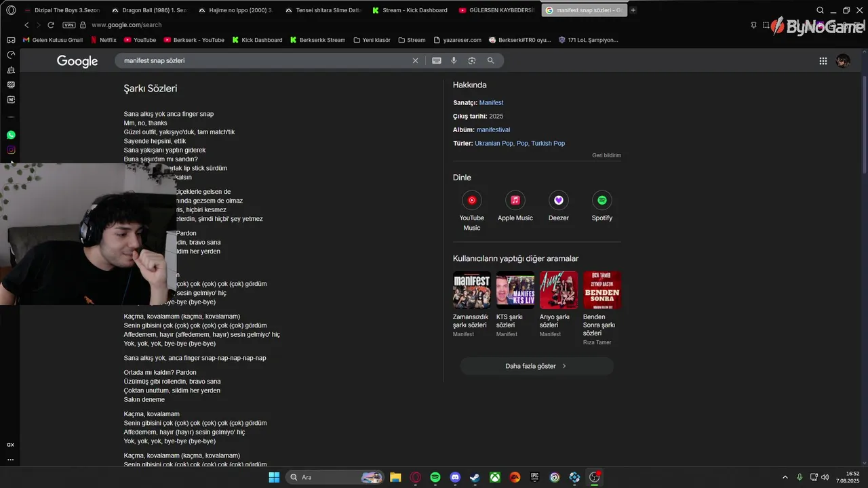Listen on Deezer
868x488 pixels.
pyautogui.click(x=559, y=207)
